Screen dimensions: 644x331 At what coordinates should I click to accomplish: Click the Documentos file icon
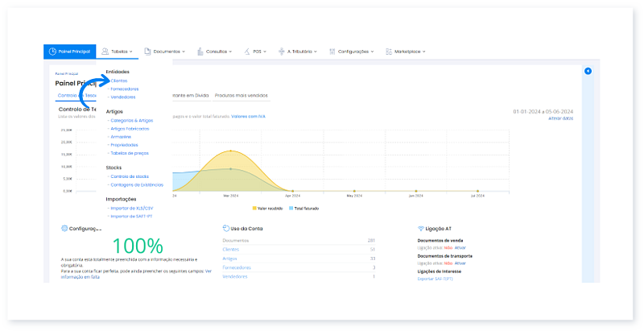pyautogui.click(x=147, y=52)
